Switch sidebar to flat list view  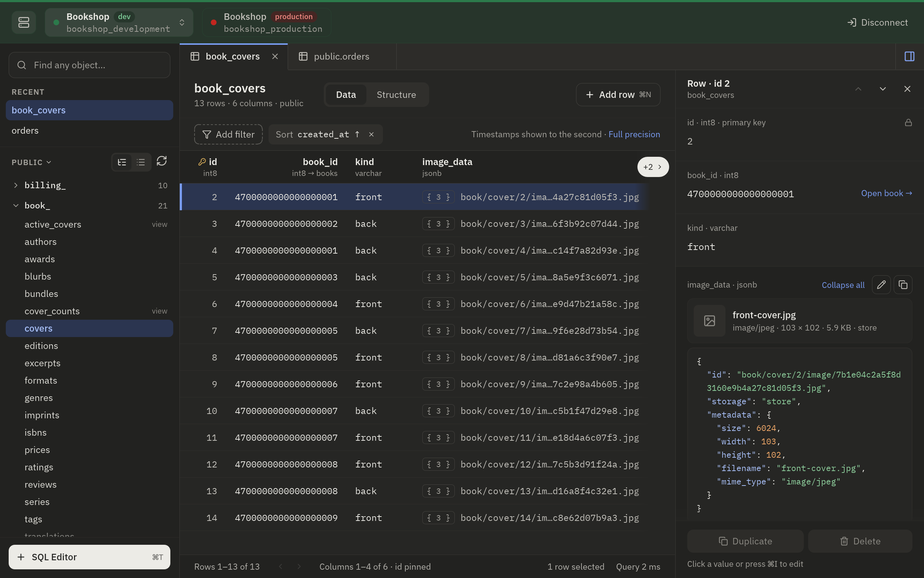[x=141, y=162]
